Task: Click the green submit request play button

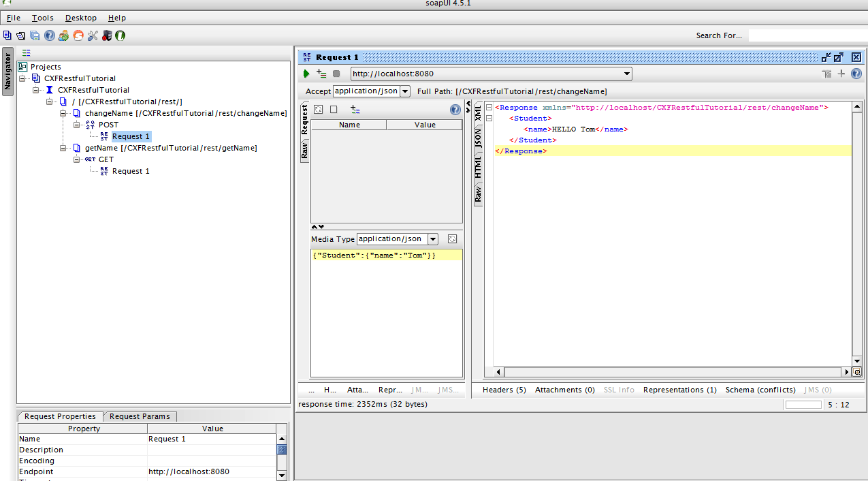Action: coord(306,74)
